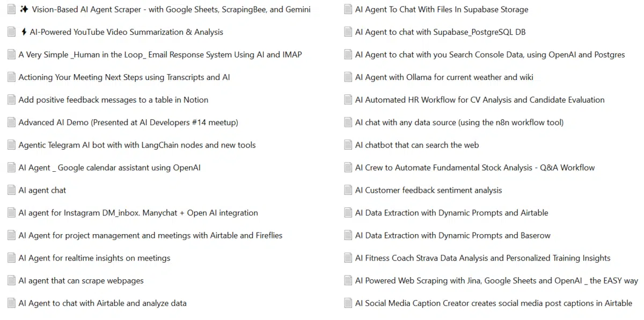The height and width of the screenshot is (320, 644).
Task: Open AI Crew to Automate Fundamental Stock Analysis
Action: (x=475, y=168)
